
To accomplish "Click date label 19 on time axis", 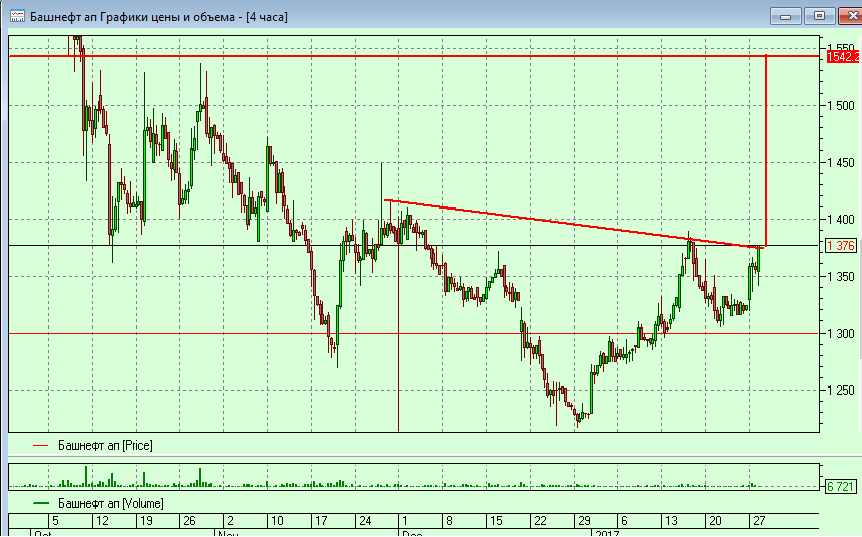I will click(146, 521).
